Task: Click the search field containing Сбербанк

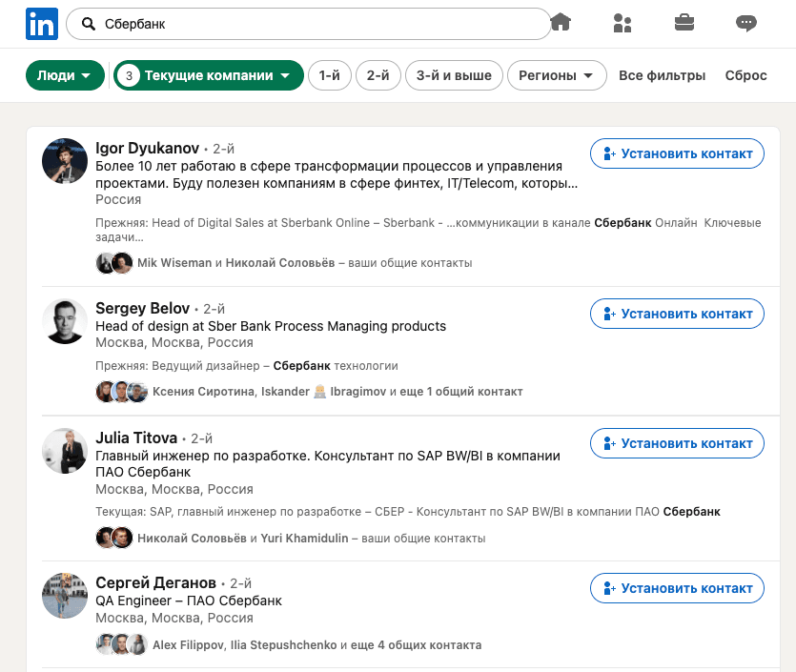Action: pos(309,24)
